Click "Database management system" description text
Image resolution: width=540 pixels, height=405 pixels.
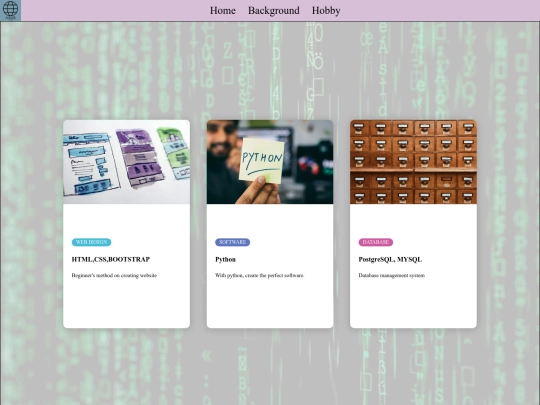pyautogui.click(x=392, y=276)
